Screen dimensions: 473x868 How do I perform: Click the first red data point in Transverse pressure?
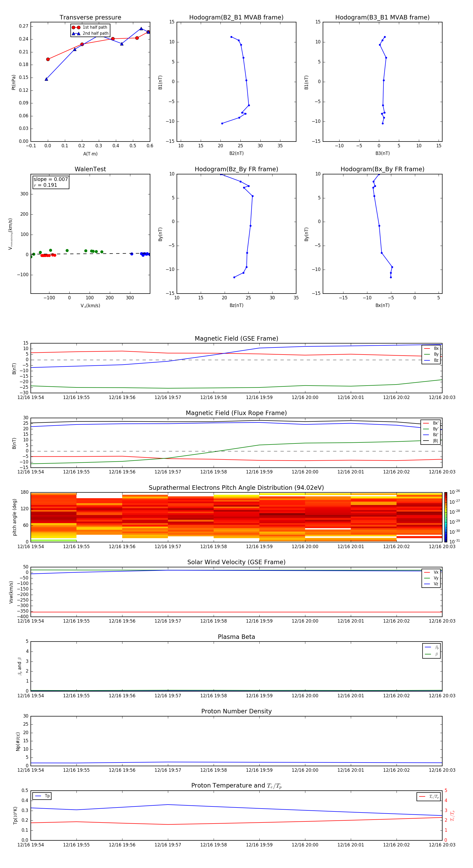click(48, 59)
